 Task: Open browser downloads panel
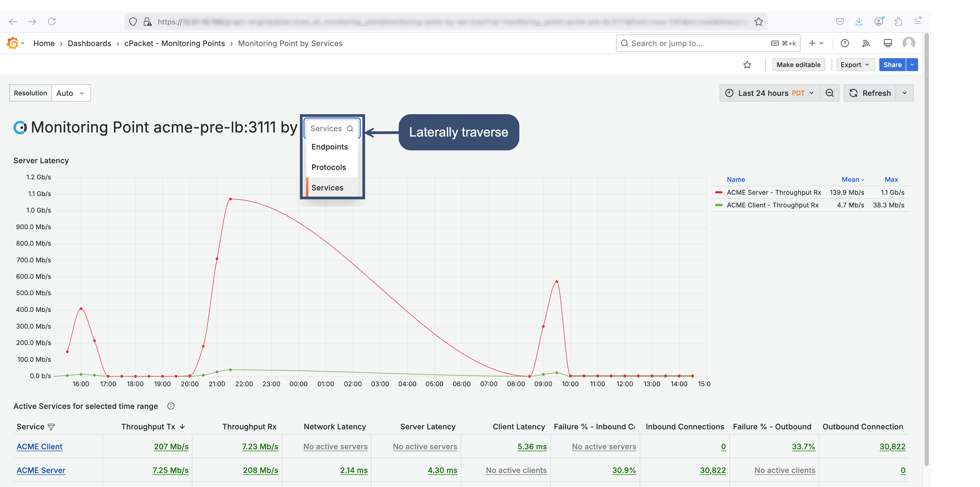tap(859, 22)
